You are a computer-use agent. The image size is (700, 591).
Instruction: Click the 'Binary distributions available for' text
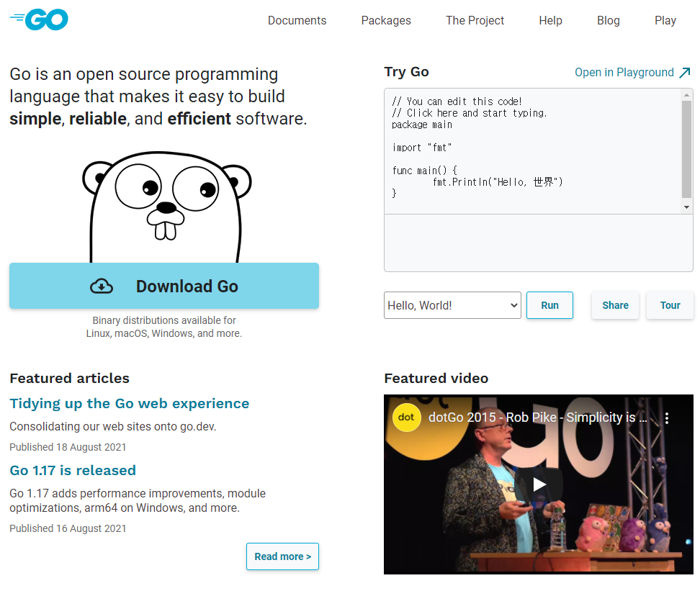point(164,320)
